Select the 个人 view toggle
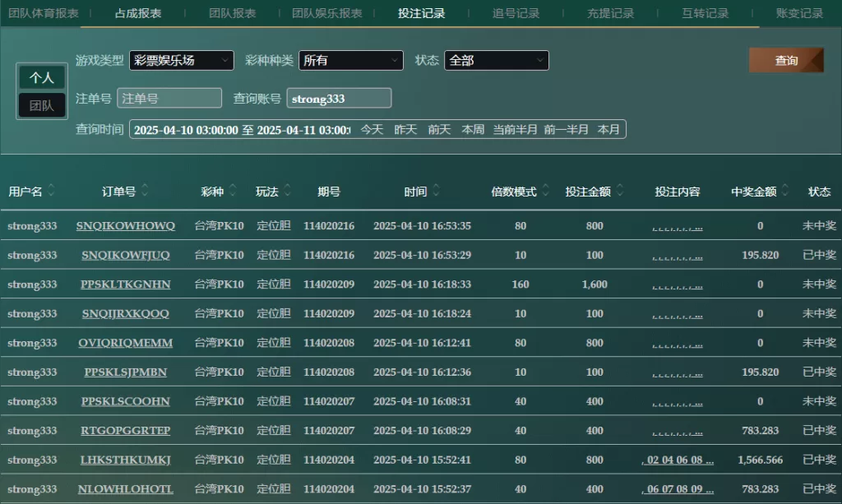The height and width of the screenshot is (504, 842). (42, 77)
